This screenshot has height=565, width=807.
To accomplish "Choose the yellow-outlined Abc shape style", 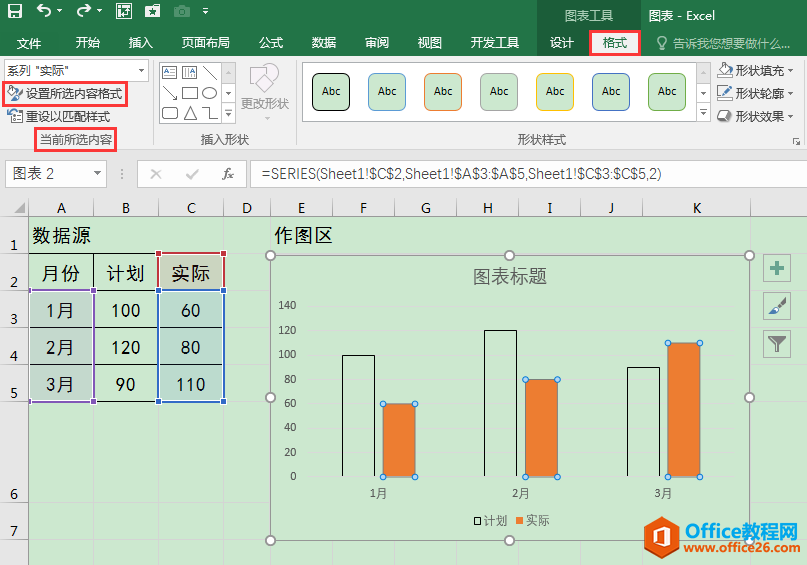I will (x=555, y=92).
